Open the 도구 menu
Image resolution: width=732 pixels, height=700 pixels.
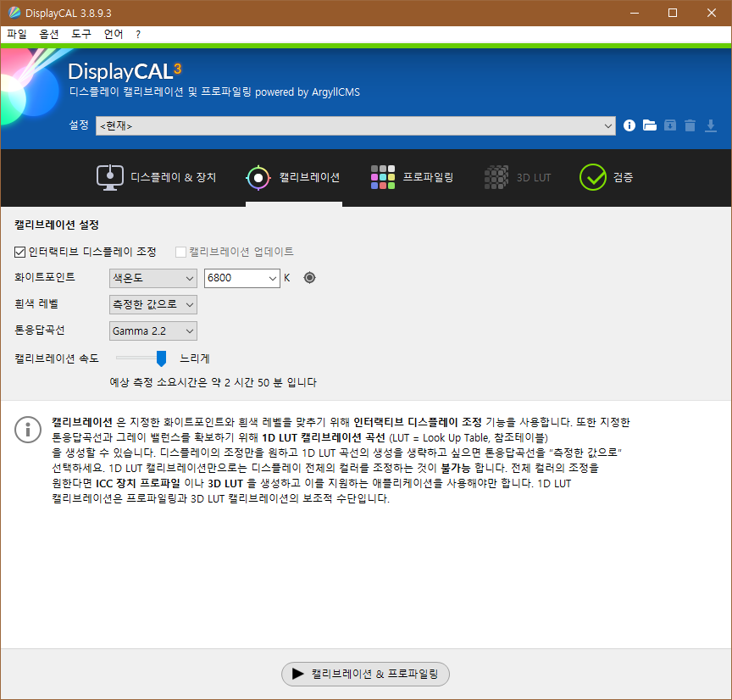(81, 34)
